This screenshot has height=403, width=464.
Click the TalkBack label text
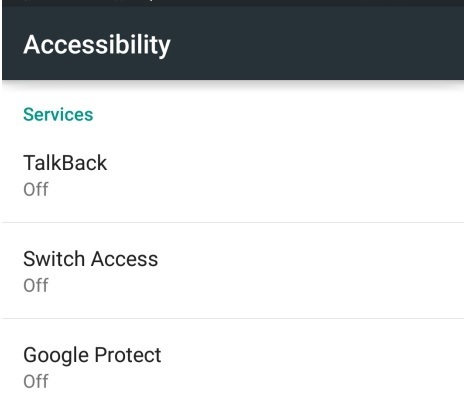[65, 163]
